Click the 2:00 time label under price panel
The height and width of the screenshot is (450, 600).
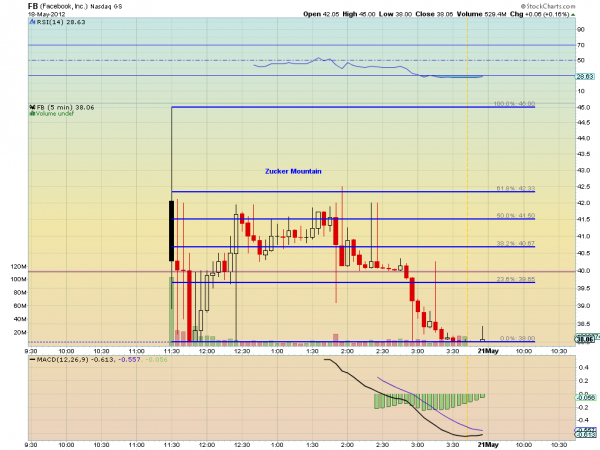[347, 351]
